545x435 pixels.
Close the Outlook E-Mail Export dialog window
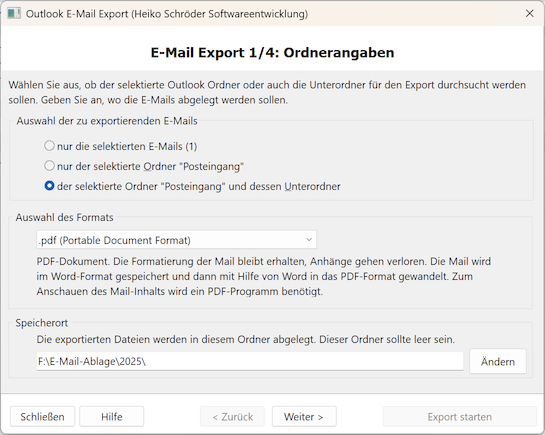(529, 14)
